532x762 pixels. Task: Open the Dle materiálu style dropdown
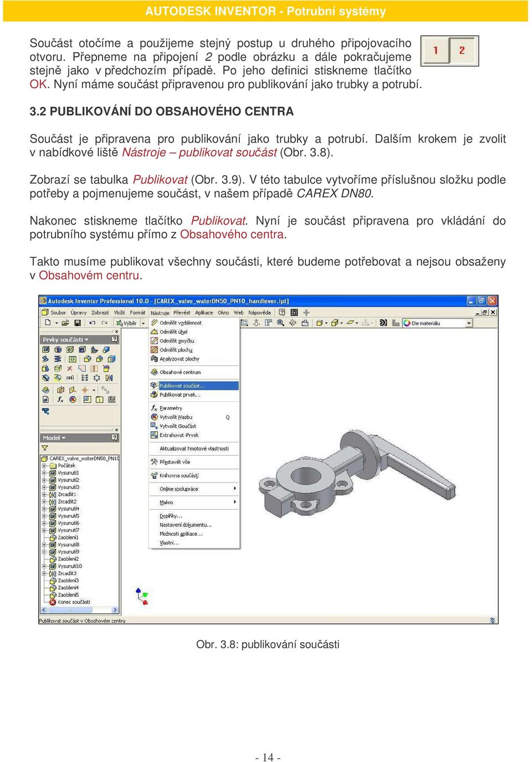click(x=469, y=323)
